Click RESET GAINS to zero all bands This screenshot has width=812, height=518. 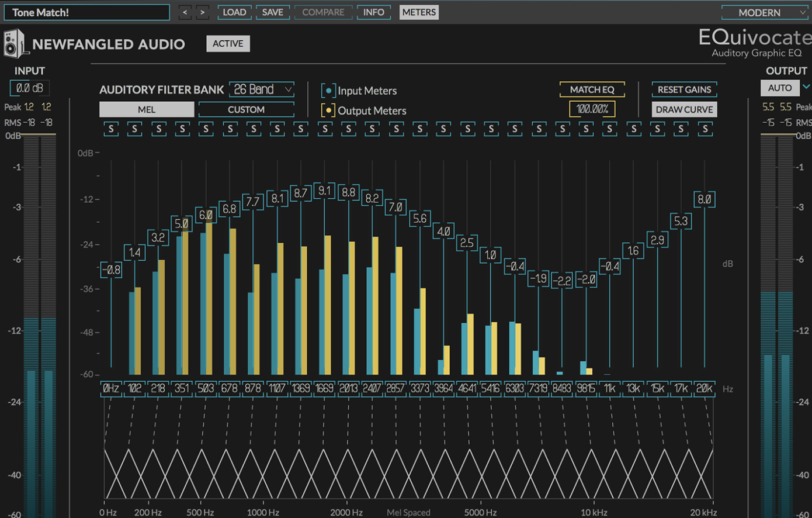click(x=684, y=89)
